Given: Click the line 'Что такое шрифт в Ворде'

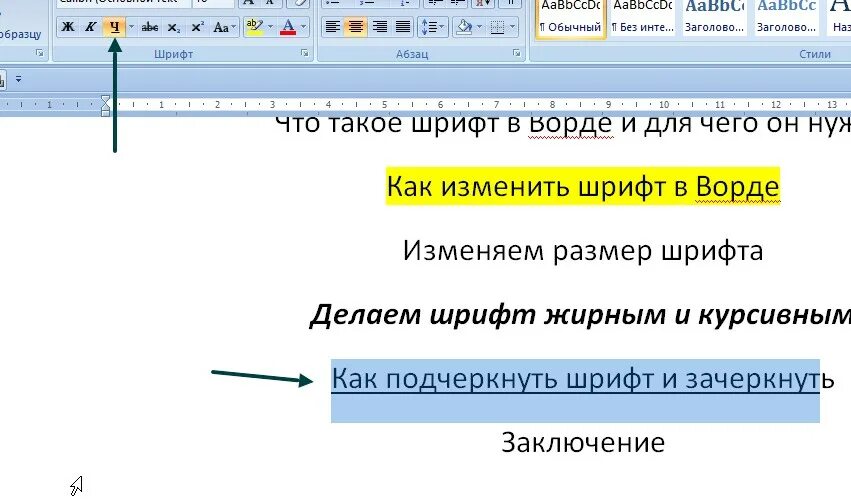Looking at the screenshot, I should click(562, 125).
